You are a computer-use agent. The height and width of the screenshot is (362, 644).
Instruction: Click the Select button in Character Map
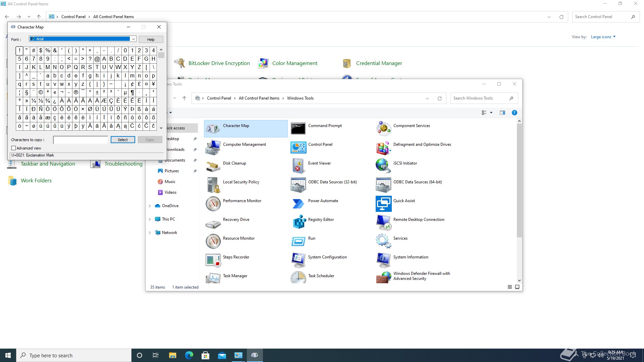tap(123, 140)
